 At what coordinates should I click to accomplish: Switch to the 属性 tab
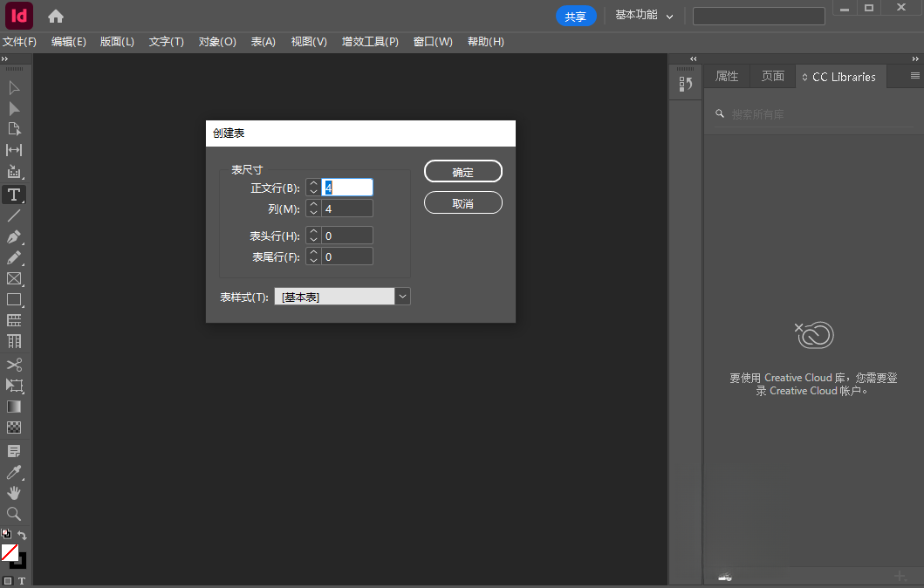click(727, 77)
